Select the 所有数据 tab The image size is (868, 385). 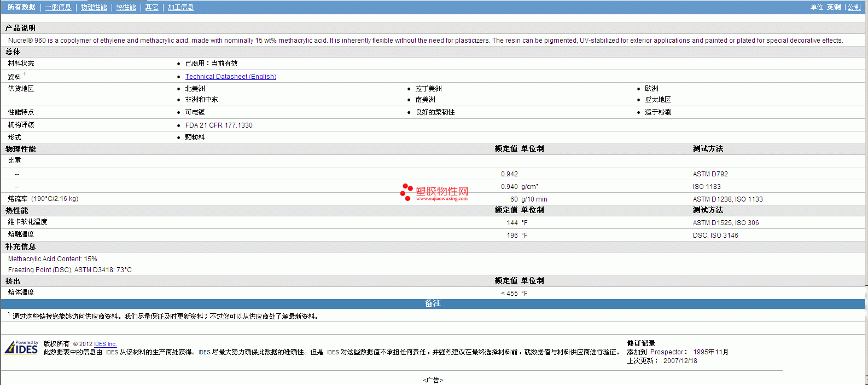[x=21, y=7]
